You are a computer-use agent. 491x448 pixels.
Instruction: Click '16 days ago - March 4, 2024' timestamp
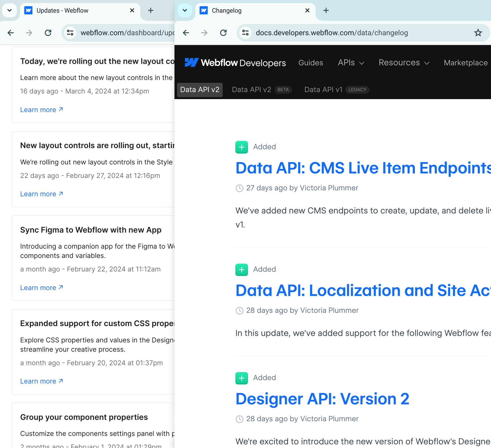pyautogui.click(x=85, y=91)
